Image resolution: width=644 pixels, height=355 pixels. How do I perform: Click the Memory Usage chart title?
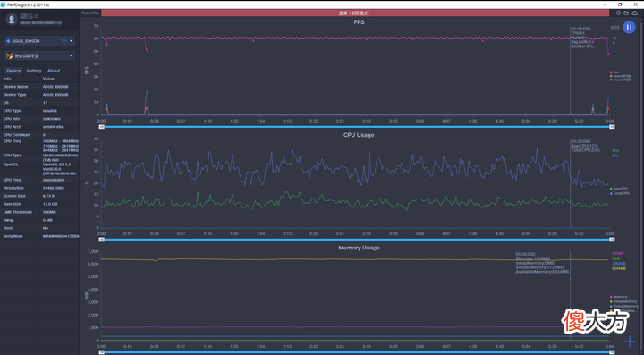point(359,248)
